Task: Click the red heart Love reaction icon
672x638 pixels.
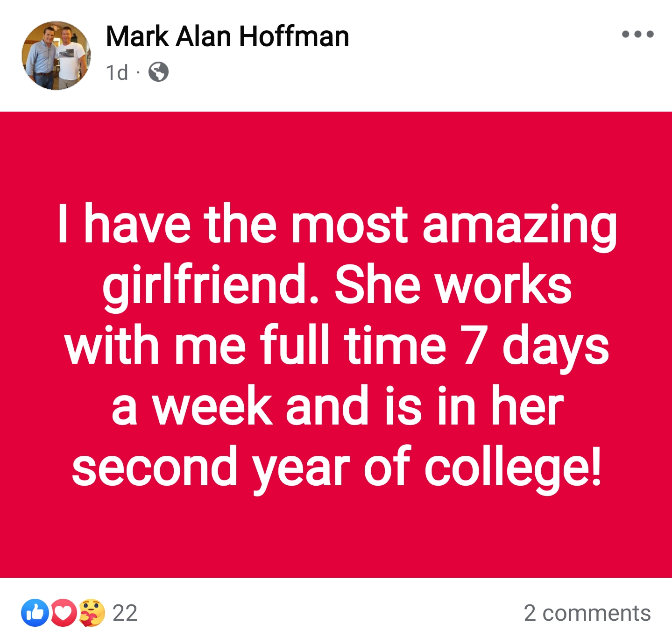Action: [x=64, y=612]
